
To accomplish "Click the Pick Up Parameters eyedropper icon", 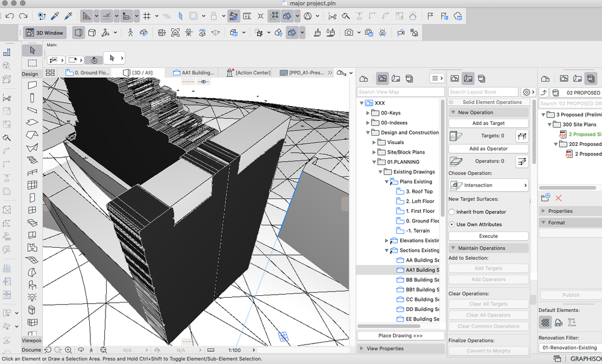I will point(55,16).
